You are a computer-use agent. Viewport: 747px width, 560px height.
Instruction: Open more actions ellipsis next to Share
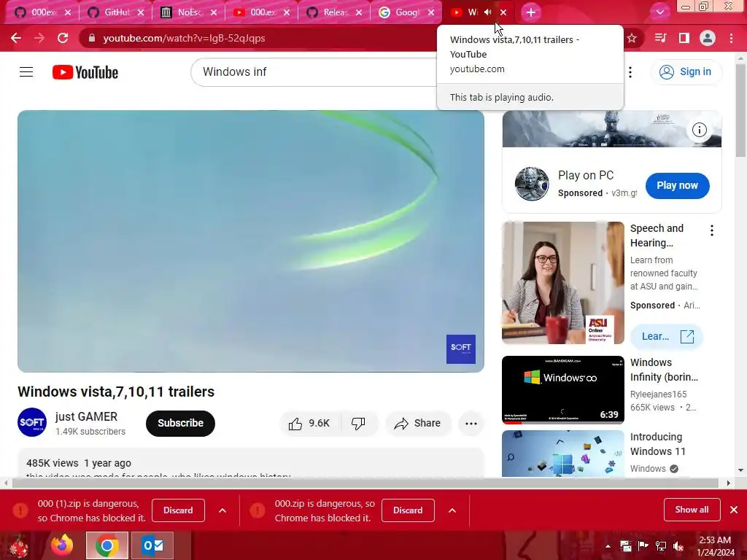coord(471,424)
